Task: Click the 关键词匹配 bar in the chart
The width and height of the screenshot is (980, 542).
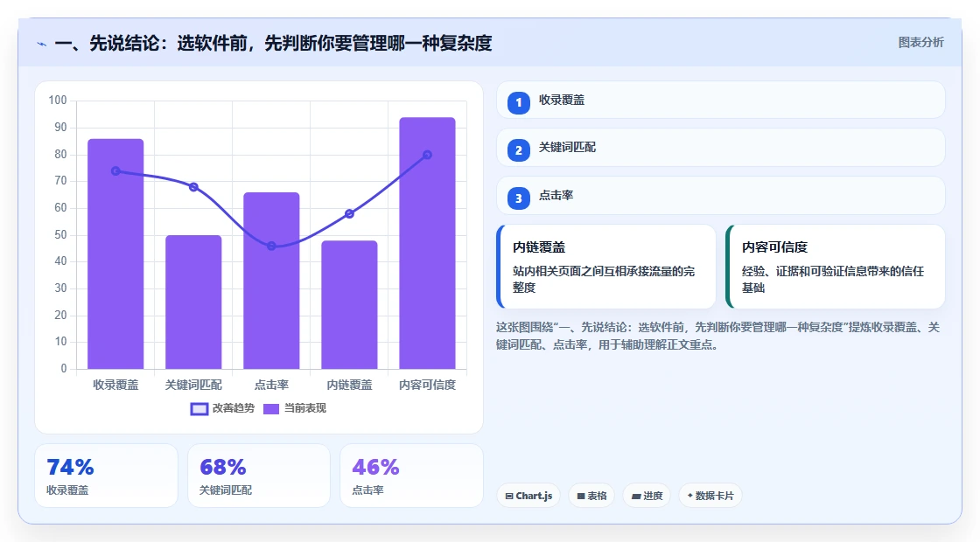Action: [193, 302]
